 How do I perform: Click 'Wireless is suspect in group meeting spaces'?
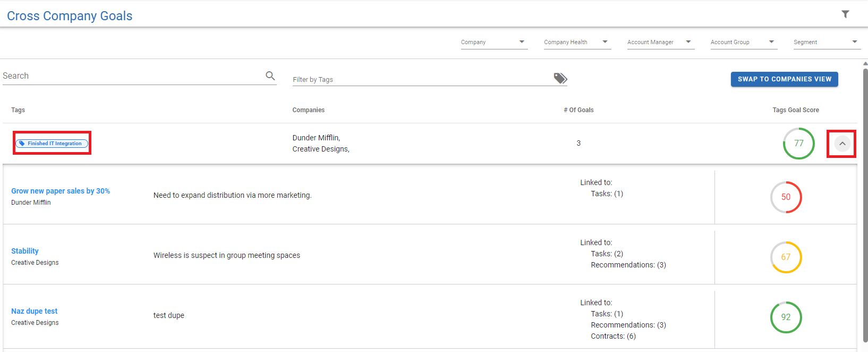227,255
